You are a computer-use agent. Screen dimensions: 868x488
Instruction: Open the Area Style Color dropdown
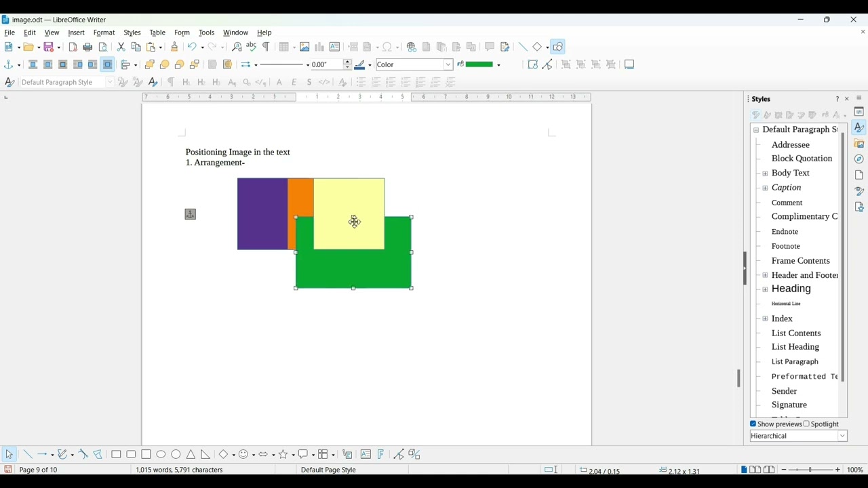tap(449, 65)
